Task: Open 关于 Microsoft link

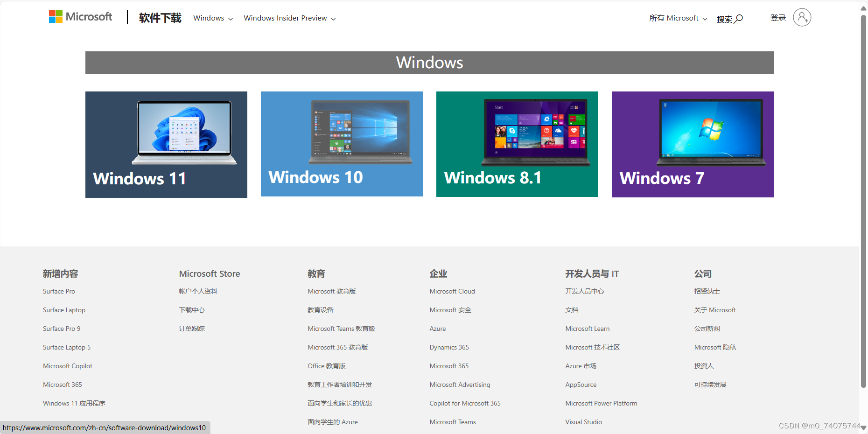Action: pos(715,310)
